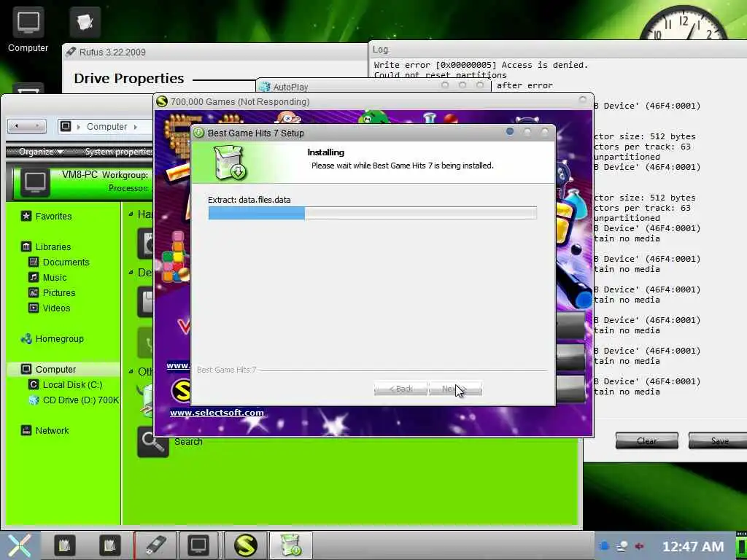The image size is (747, 560).
Task: Open the desktop icon next to Computer
Action: pyautogui.click(x=85, y=22)
